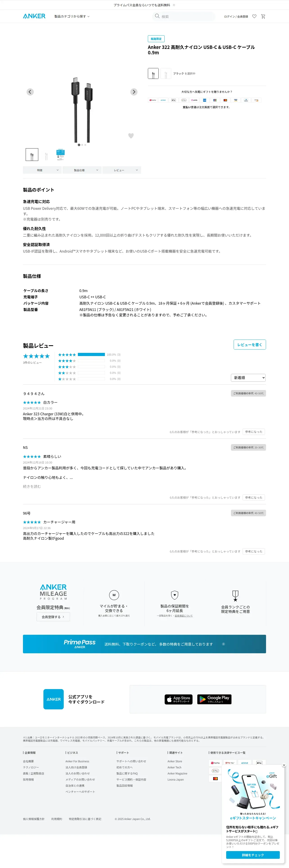289x868 pixels.
Task: Click the search magnifier icon
Action: coord(157,16)
